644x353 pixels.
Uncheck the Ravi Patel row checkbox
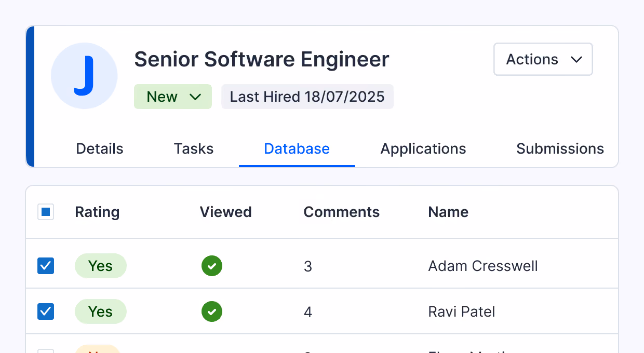point(46,311)
